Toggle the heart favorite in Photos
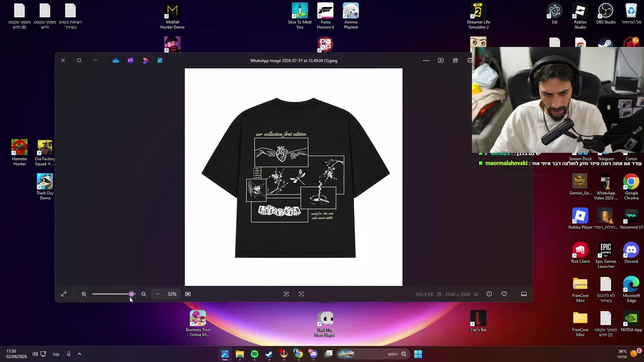 coord(504,294)
